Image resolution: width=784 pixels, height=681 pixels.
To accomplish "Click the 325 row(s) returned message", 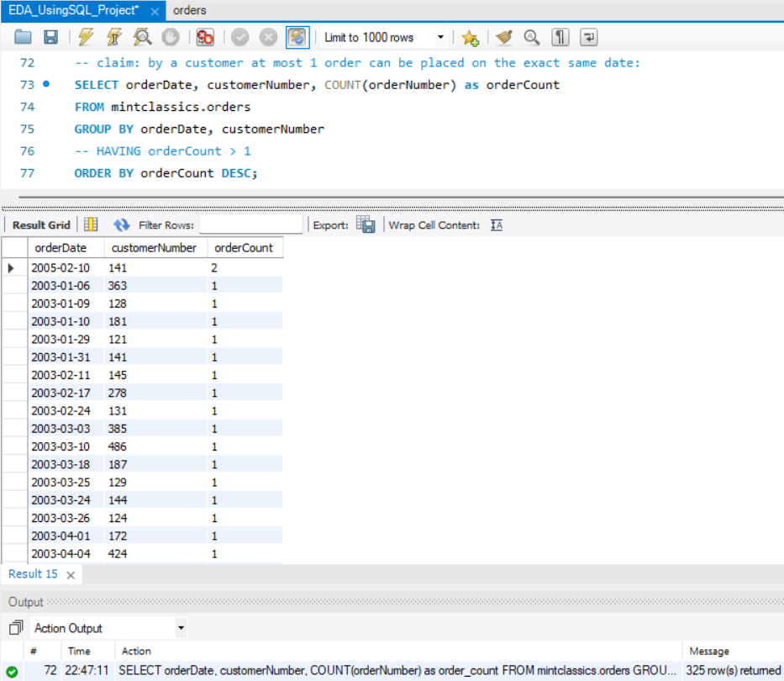I will point(733,671).
